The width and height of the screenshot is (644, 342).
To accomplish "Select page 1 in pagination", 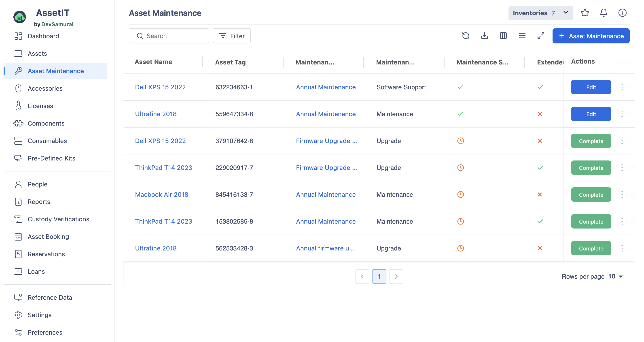I will tap(379, 276).
